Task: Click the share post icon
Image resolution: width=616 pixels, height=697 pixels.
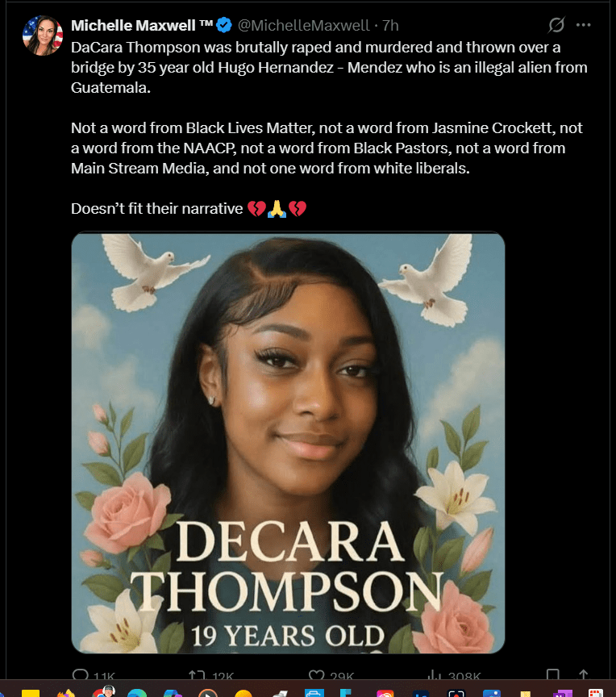Action: coord(583,674)
